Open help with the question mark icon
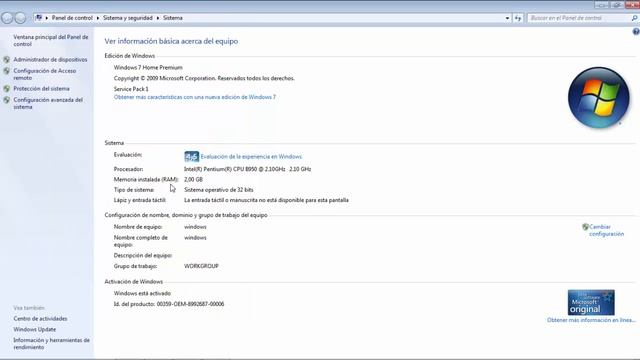The width and height of the screenshot is (640, 360). 636,31
